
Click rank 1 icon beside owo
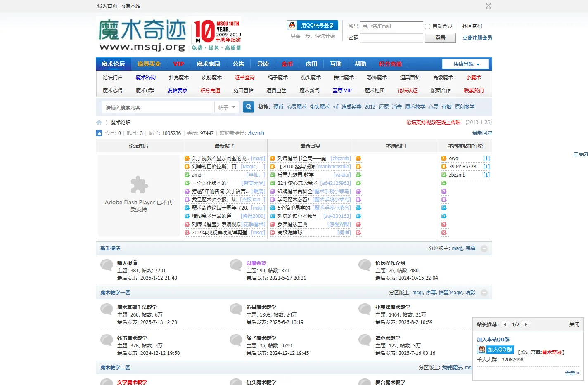444,158
